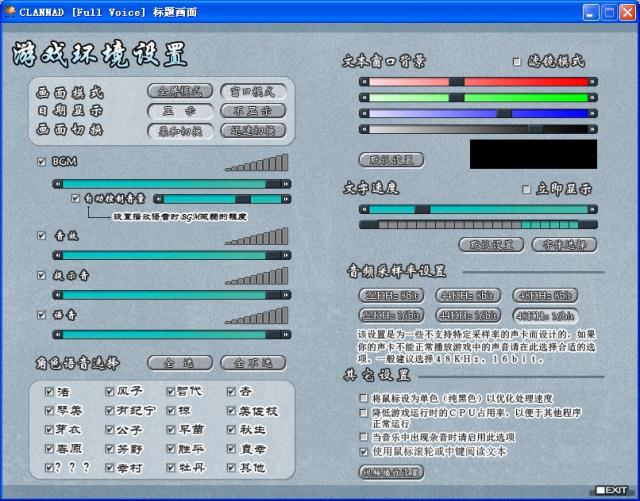Image resolution: width=640 pixels, height=501 pixels.
Task: Enable the 立即显示 checkbox
Action: (527, 189)
